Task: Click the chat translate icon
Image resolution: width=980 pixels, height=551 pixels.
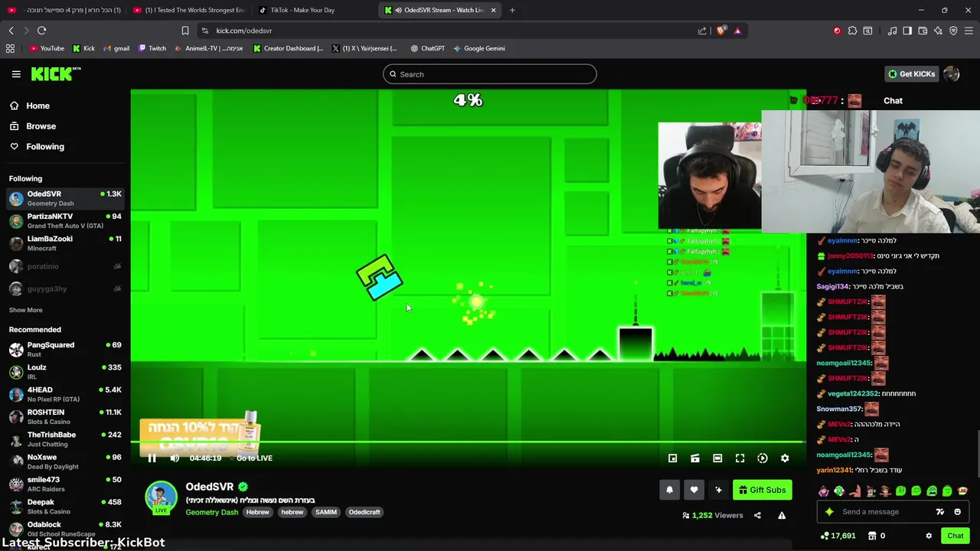Action: (x=940, y=512)
